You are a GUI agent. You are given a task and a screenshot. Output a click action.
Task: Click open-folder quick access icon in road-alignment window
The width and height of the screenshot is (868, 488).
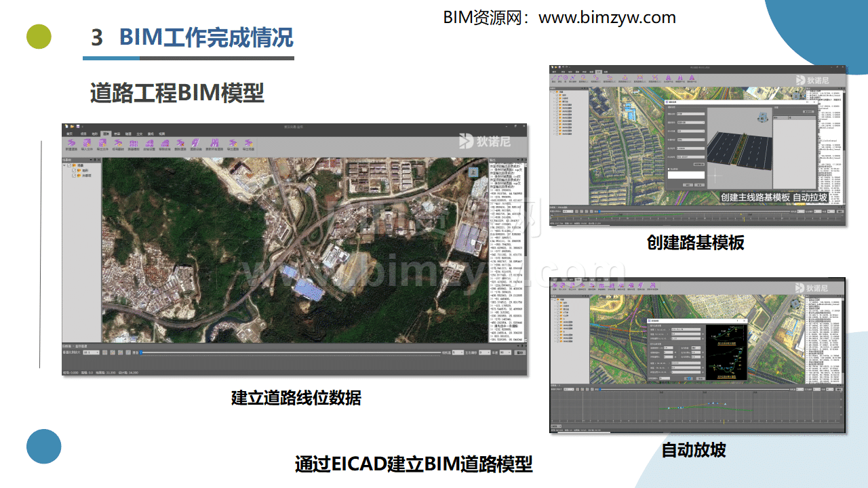click(x=73, y=126)
